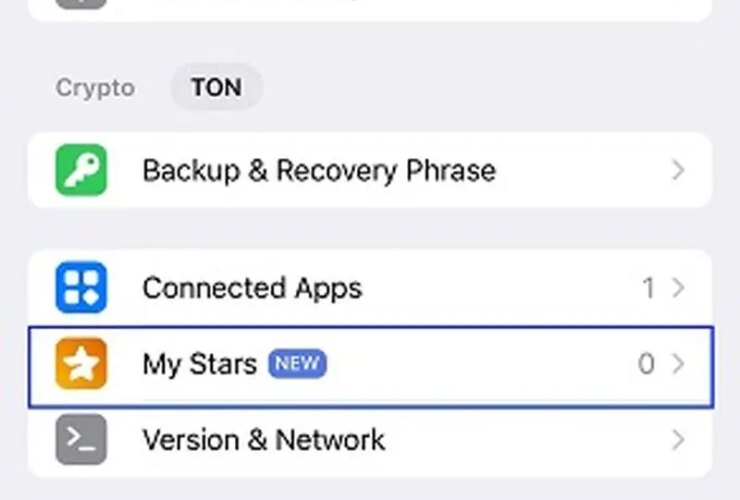Click the green key icon

click(81, 170)
